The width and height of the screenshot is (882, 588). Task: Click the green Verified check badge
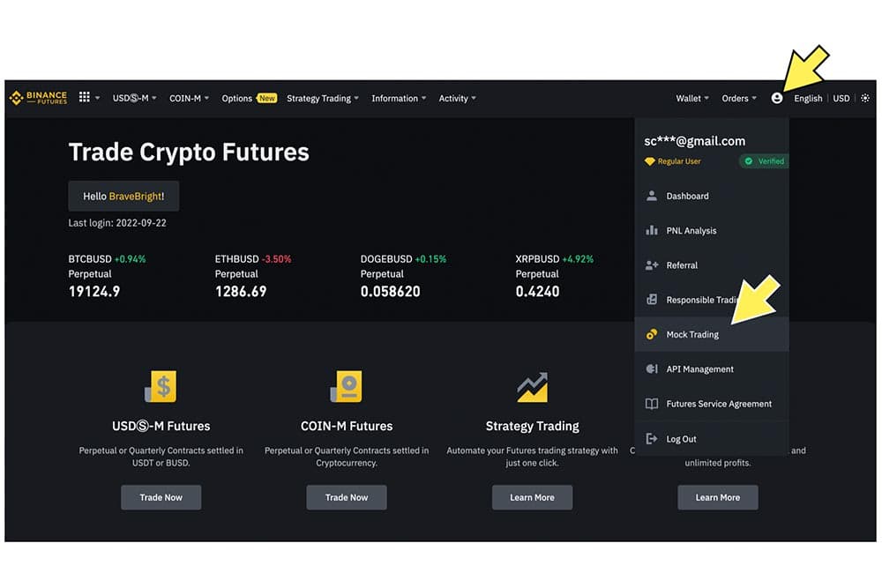coord(764,161)
